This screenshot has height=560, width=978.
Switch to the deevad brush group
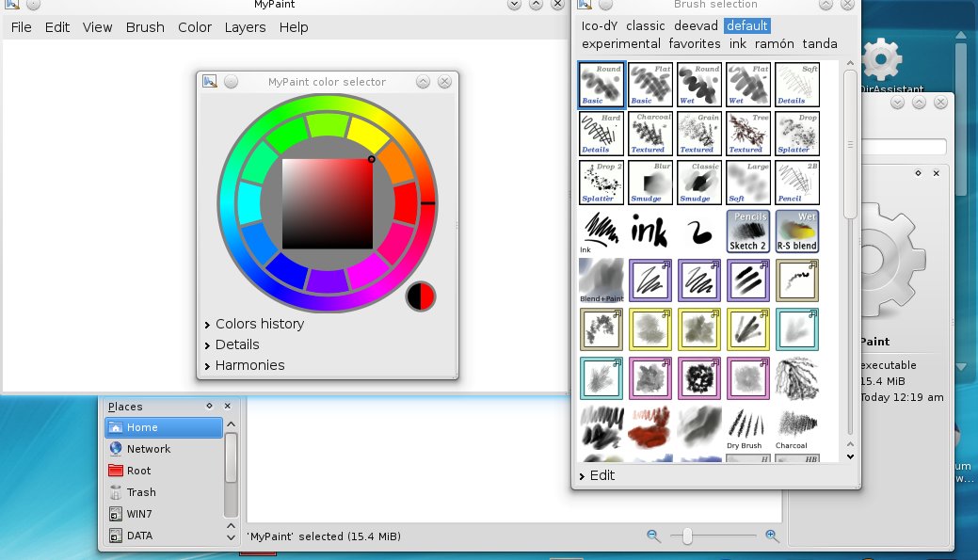(x=696, y=25)
